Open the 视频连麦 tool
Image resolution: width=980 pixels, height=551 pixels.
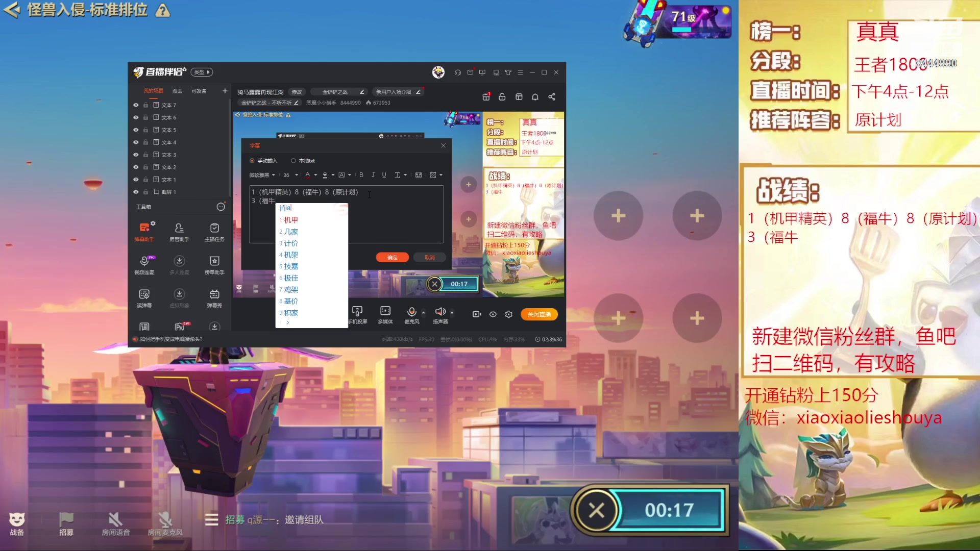[144, 264]
